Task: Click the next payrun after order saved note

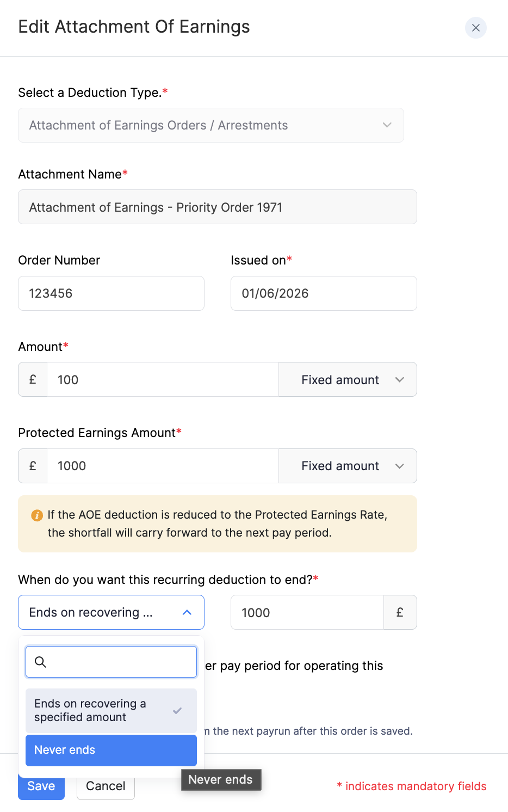Action: [x=308, y=731]
